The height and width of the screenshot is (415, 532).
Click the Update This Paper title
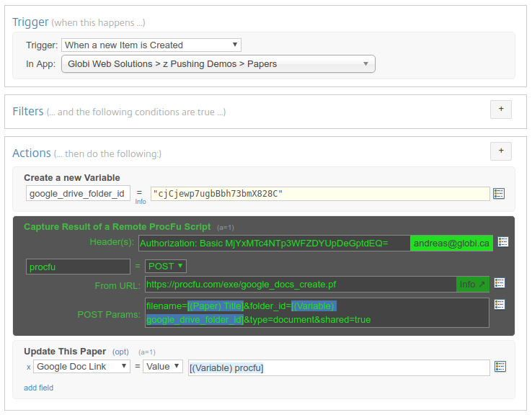65,352
